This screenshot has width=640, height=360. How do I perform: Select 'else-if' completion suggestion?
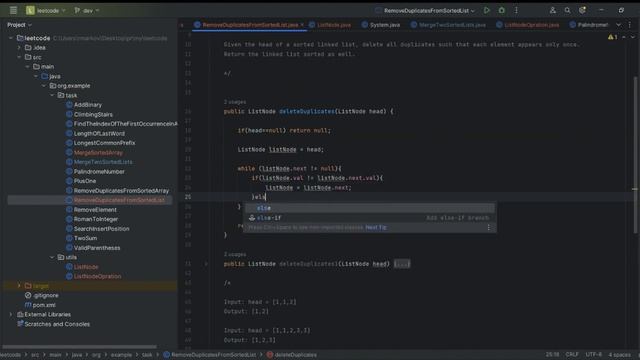click(369, 218)
